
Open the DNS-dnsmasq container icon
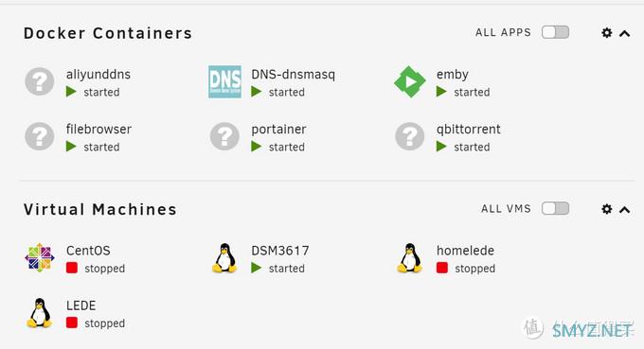(x=224, y=81)
